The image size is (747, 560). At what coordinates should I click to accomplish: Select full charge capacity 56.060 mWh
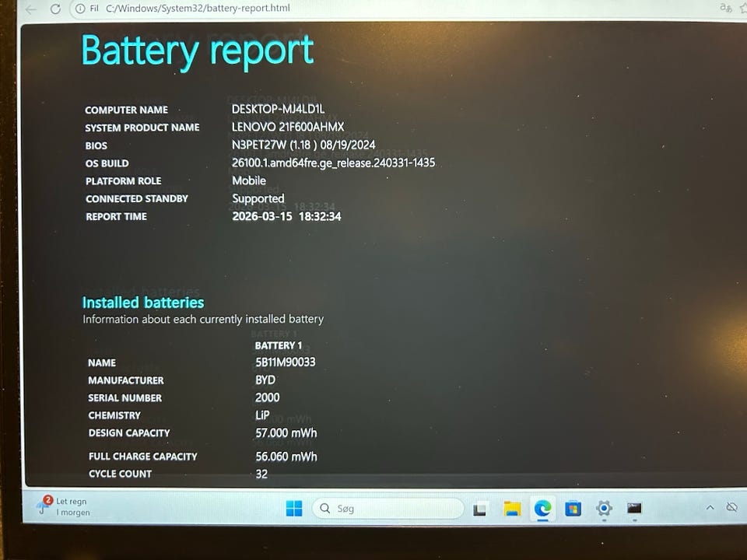pos(286,457)
